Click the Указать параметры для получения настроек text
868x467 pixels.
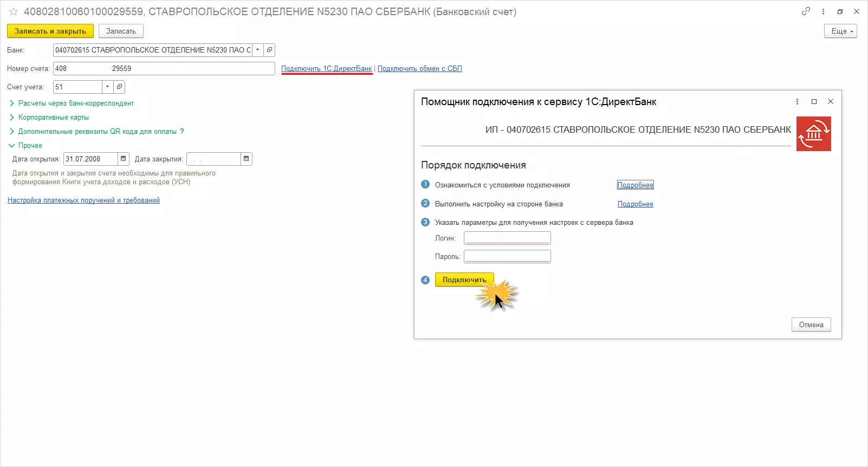tap(534, 223)
